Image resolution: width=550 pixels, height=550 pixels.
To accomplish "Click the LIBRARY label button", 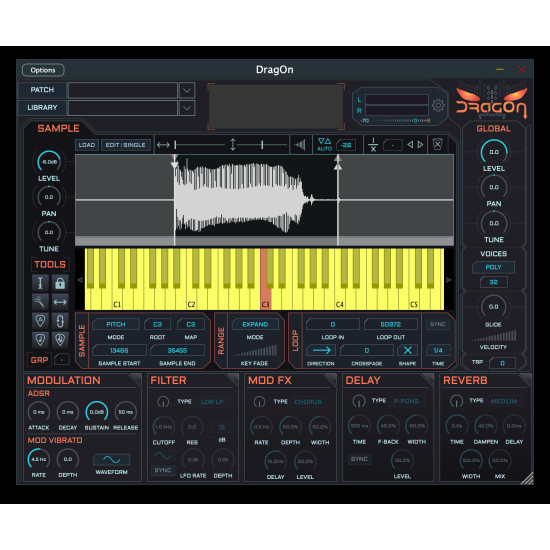I will point(42,108).
